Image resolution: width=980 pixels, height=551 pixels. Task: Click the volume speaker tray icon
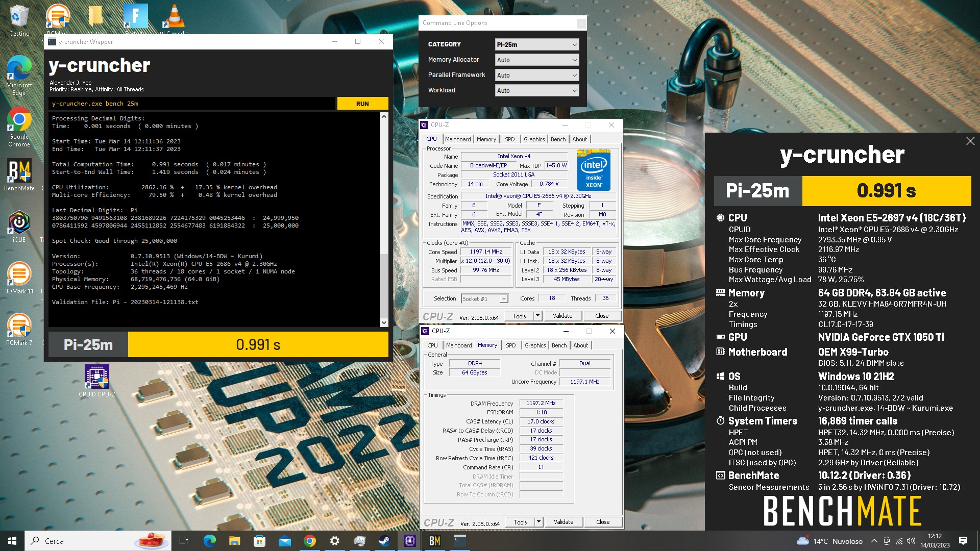911,541
